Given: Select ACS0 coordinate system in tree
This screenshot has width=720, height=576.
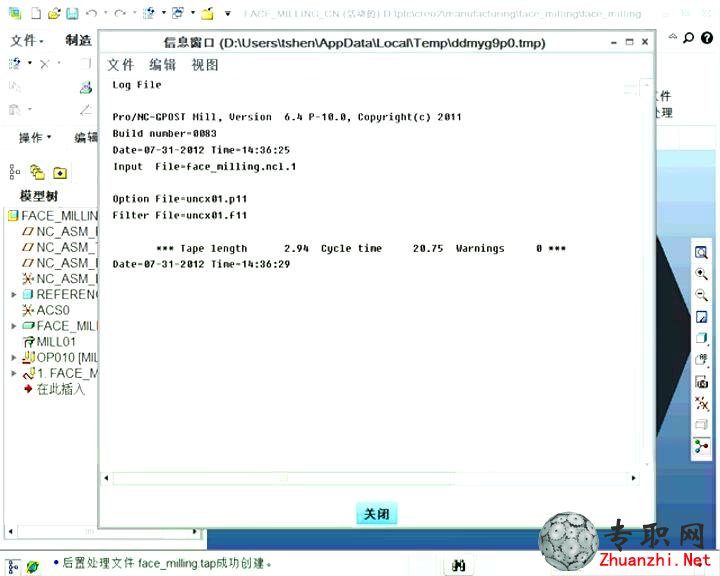Looking at the screenshot, I should pyautogui.click(x=46, y=311).
